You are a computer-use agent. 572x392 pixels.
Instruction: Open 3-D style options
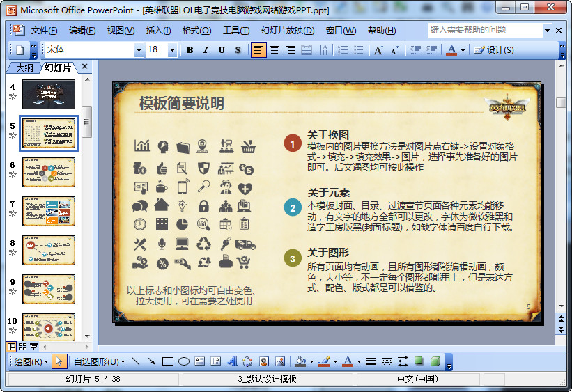pos(435,362)
